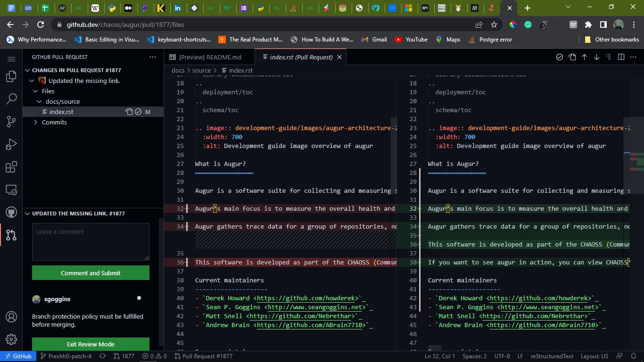Bookmark this page with star icon
The width and height of the screenshot is (644, 362).
click(x=494, y=25)
